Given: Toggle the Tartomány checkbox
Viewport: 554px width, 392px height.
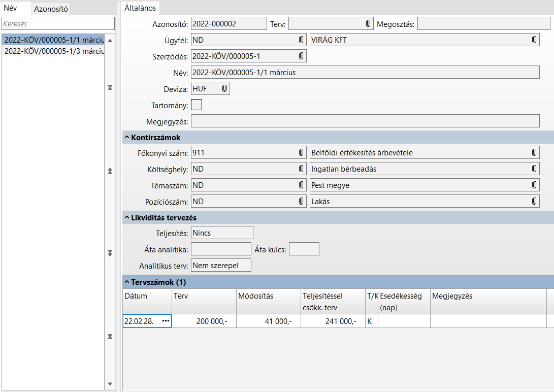Looking at the screenshot, I should (196, 105).
